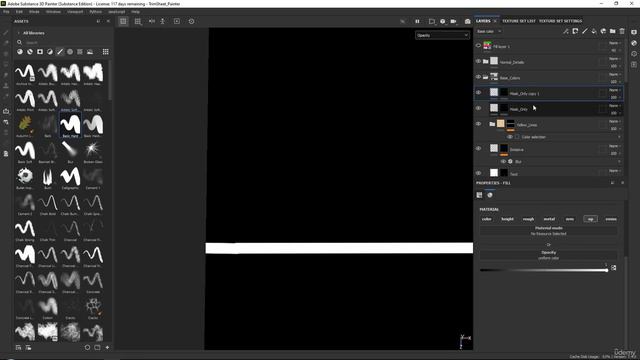Open blend mode dropdown for Mask_Only

click(x=615, y=106)
